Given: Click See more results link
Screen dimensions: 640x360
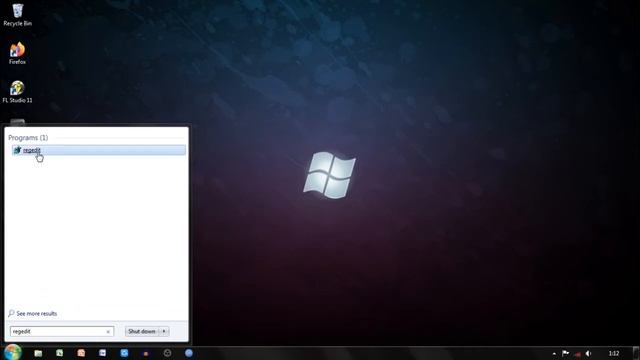Looking at the screenshot, I should [37, 313].
